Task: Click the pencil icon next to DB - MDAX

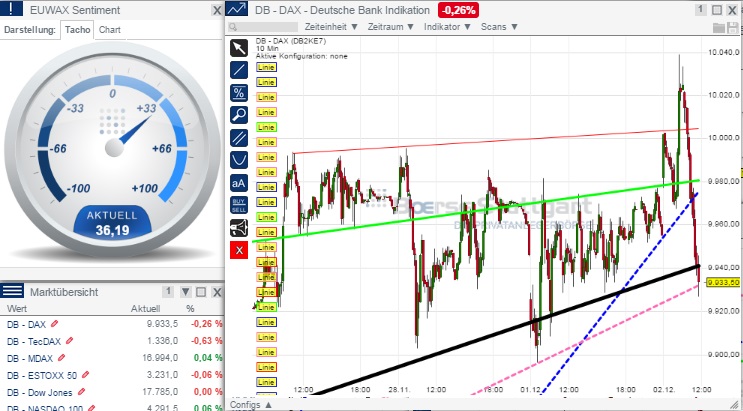Action: tap(61, 358)
